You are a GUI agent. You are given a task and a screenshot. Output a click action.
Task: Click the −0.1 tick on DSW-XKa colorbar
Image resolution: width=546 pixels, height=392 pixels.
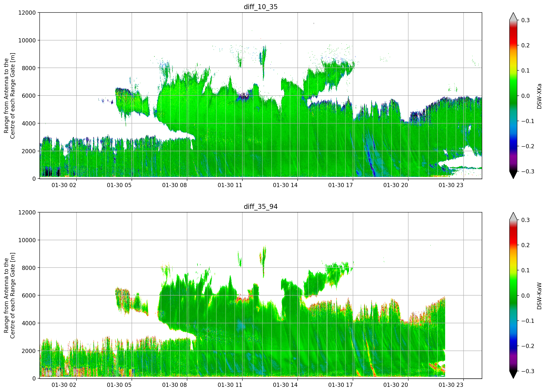528,121
